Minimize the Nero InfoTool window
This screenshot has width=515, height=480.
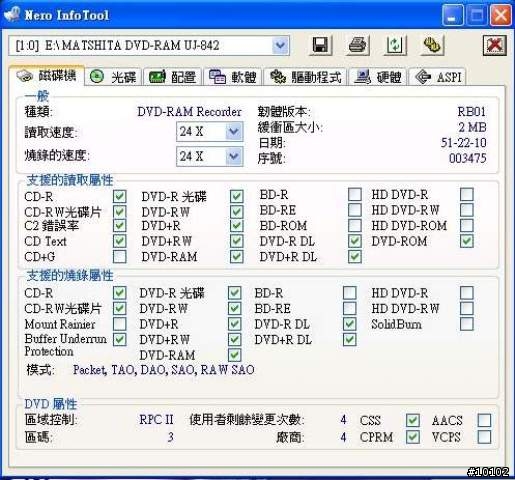tap(452, 15)
